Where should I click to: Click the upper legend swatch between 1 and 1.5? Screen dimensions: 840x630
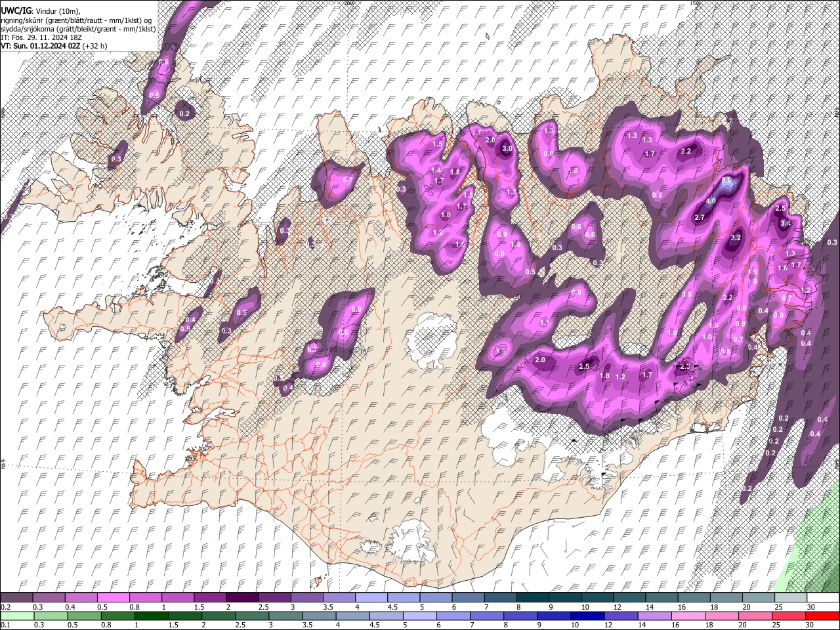click(x=178, y=598)
